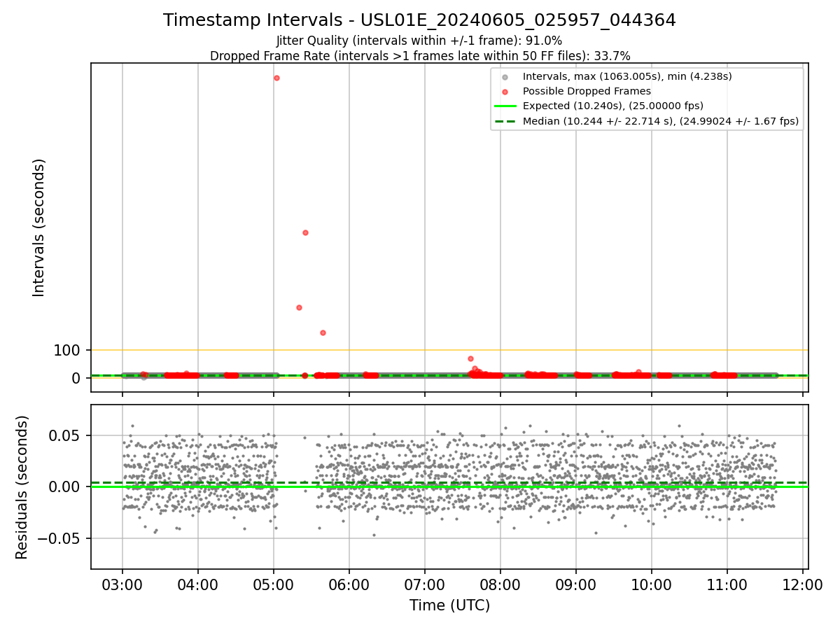The height and width of the screenshot is (630, 840).
Task: Click the '09:00' time tick label
Action: pos(576,585)
